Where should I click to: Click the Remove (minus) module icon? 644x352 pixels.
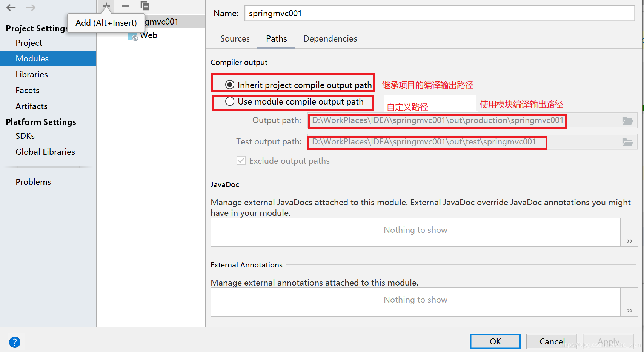[x=126, y=6]
